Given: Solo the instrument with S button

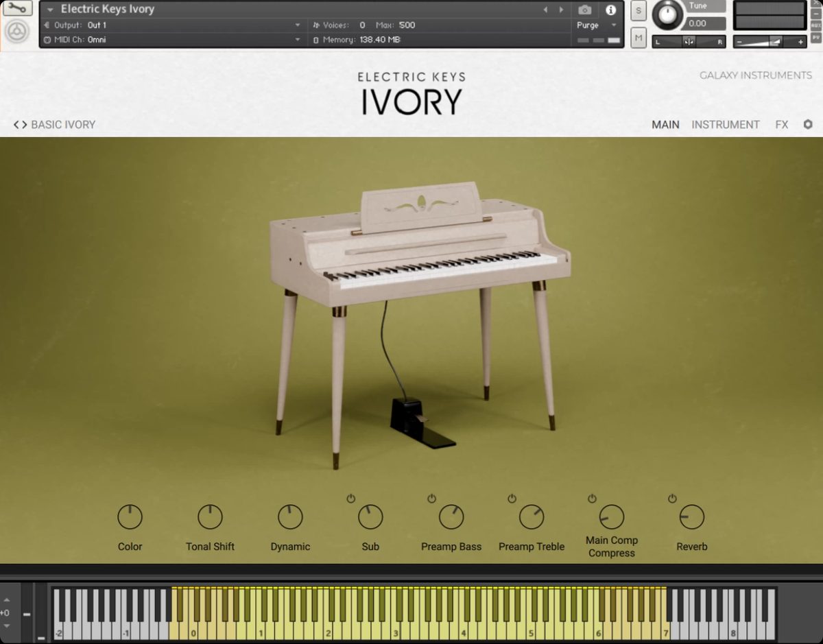Looking at the screenshot, I should tap(639, 10).
